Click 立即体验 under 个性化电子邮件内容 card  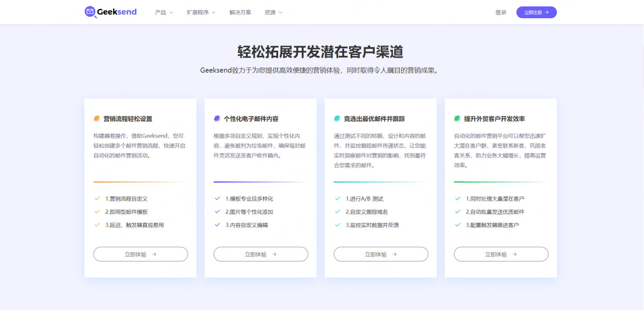(x=261, y=254)
